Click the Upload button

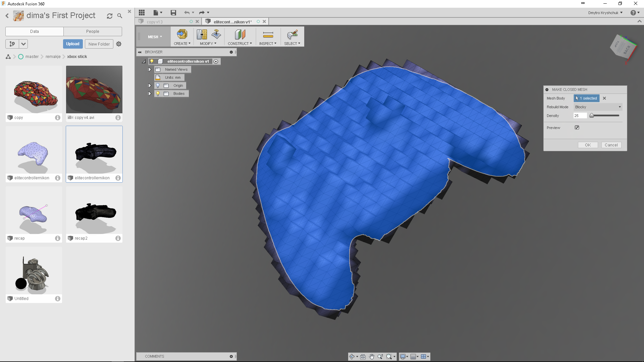point(73,44)
